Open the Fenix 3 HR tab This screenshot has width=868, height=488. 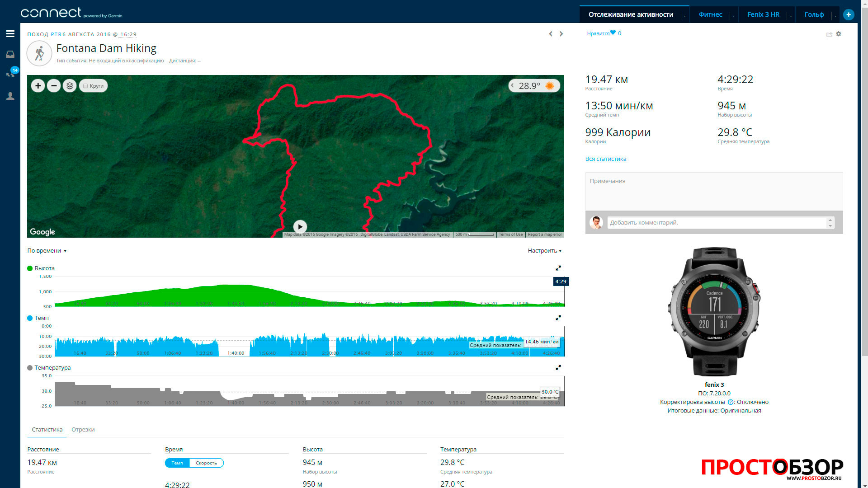[x=763, y=14]
